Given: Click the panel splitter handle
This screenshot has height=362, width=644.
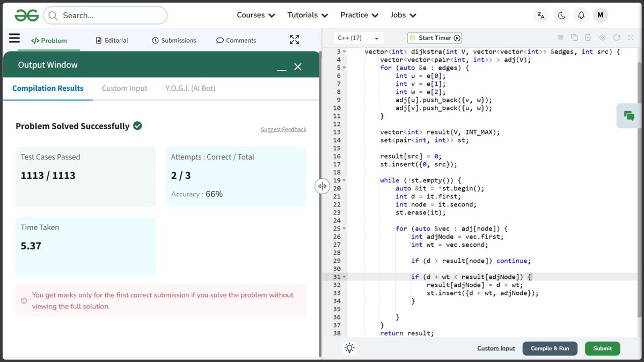Looking at the screenshot, I should click(322, 186).
